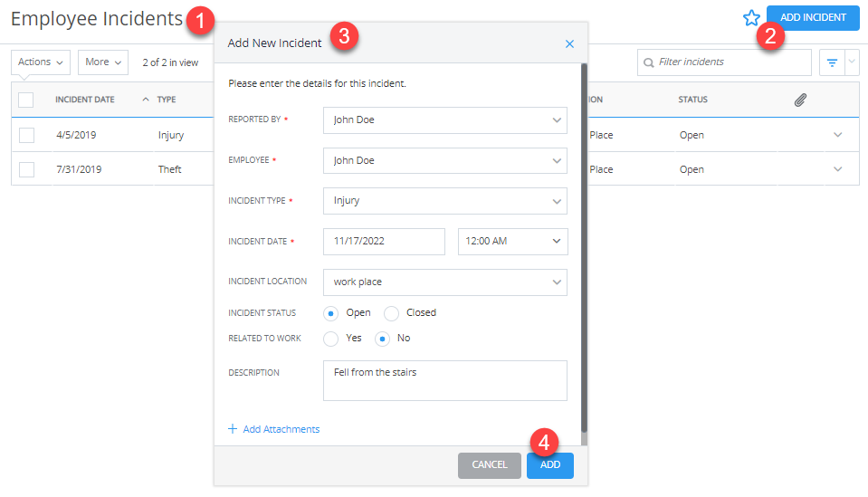This screenshot has height=497, width=868.
Task: Select Yes for Related to Work
Action: coord(330,339)
